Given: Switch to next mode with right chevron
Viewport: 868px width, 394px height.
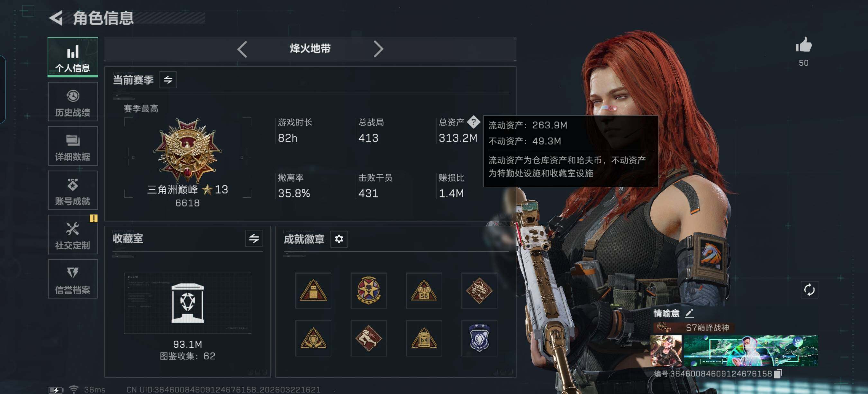Looking at the screenshot, I should point(378,49).
